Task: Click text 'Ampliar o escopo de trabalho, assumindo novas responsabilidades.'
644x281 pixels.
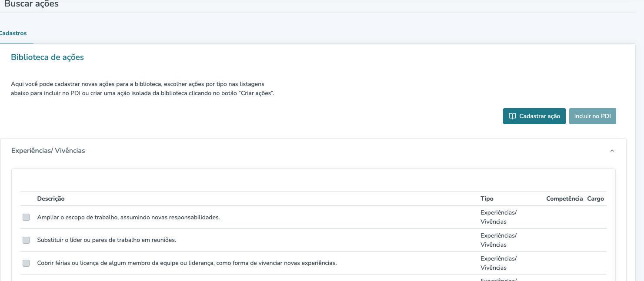Action: tap(129, 217)
